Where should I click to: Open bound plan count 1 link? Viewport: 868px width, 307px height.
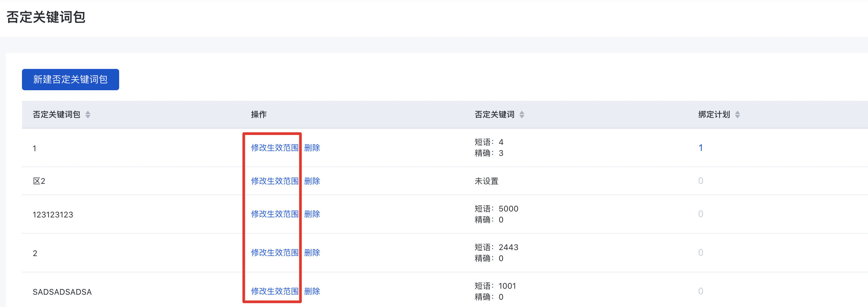tap(701, 148)
